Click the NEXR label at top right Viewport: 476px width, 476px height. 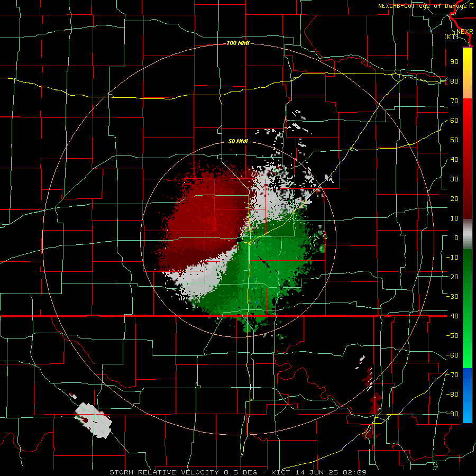pos(465,32)
